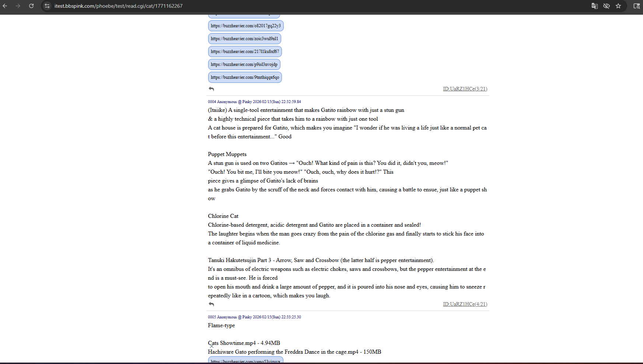Click the reply arrow above post 0005
Viewport: 643px width, 364px height.
(211, 304)
